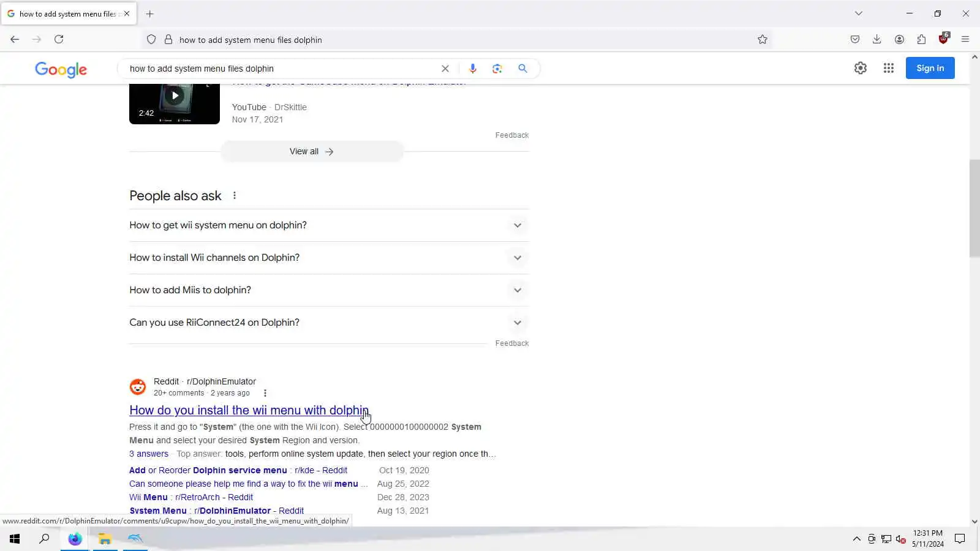Go back to the previous page
Viewport: 980px width, 551px height.
[15, 39]
